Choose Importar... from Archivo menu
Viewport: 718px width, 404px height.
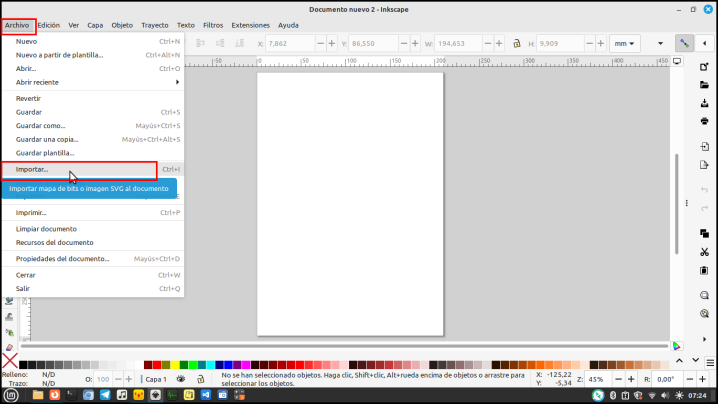[x=93, y=169]
